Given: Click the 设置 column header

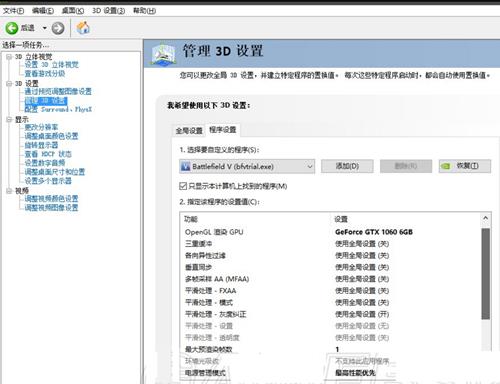Looking at the screenshot, I should coord(341,219).
